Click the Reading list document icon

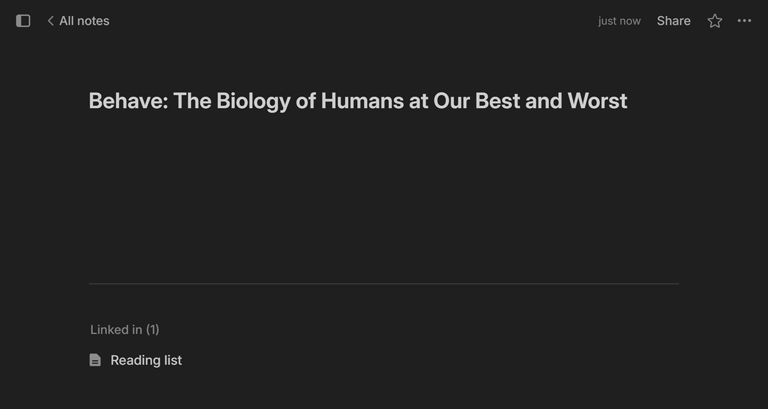click(95, 360)
